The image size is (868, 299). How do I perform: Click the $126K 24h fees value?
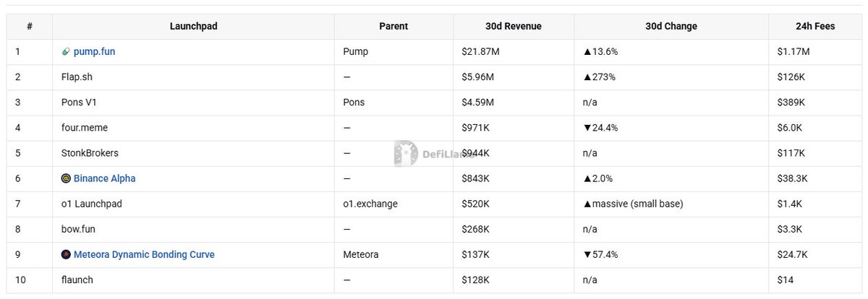click(x=791, y=77)
